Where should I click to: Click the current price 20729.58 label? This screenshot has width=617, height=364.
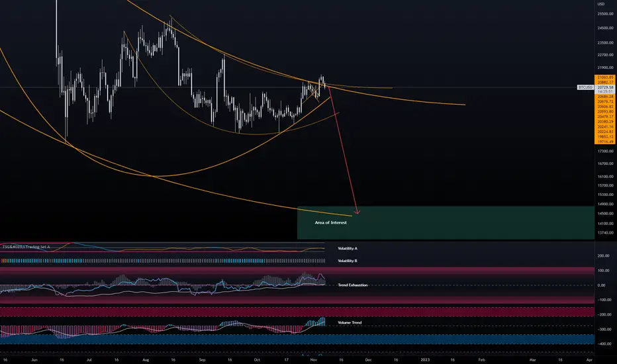(605, 87)
